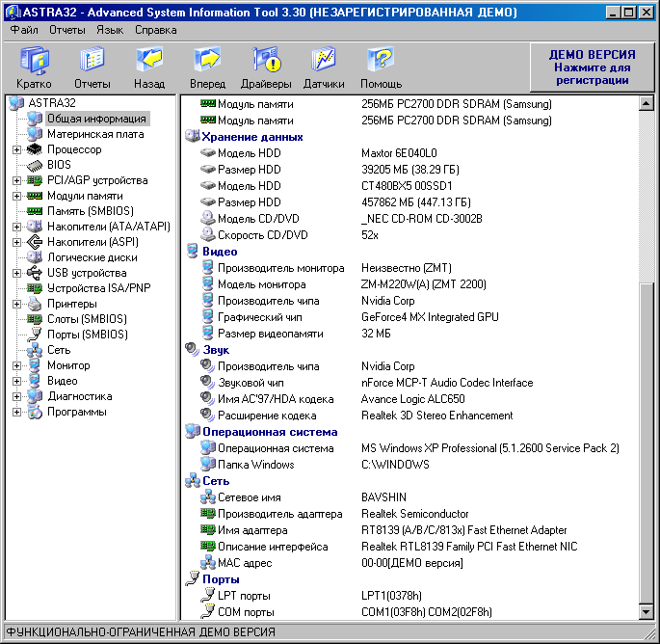Select Слоты (SMBIOS) in the tree
660x644 pixels.
coord(87,319)
